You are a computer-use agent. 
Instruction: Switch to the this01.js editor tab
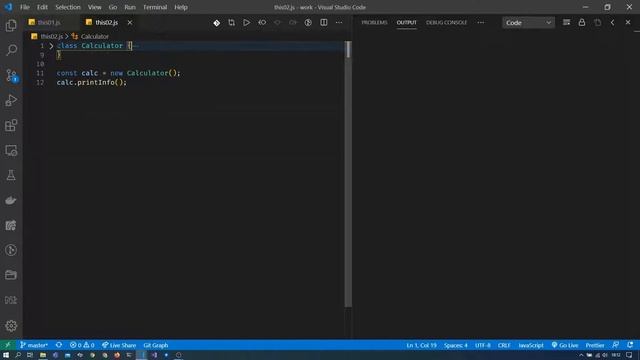49,22
